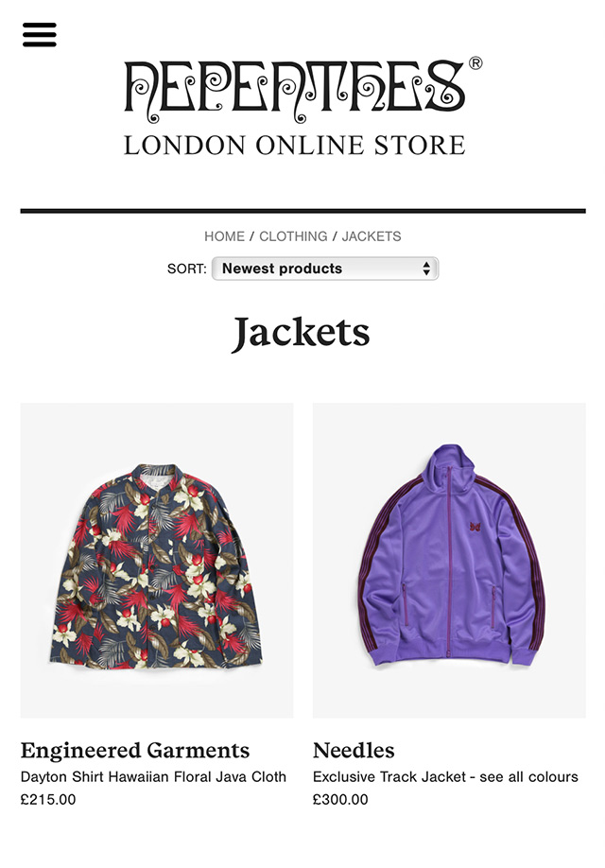
Task: Click the Nepenthes logo
Action: (x=295, y=90)
